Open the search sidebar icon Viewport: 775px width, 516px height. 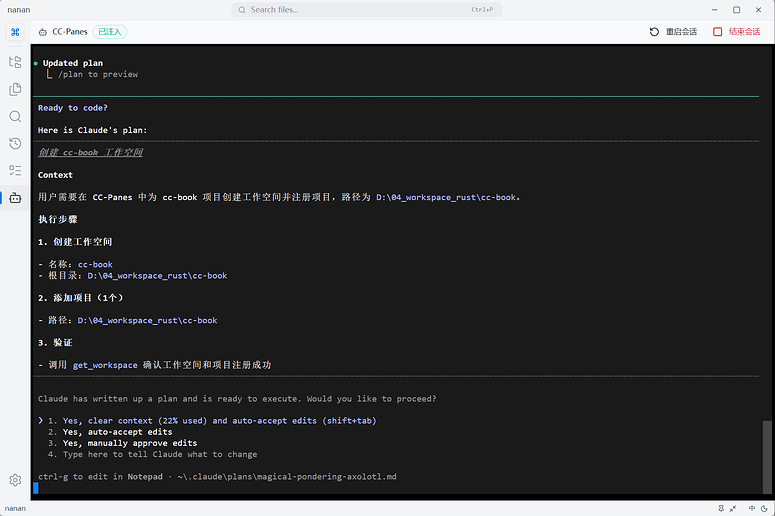[15, 116]
